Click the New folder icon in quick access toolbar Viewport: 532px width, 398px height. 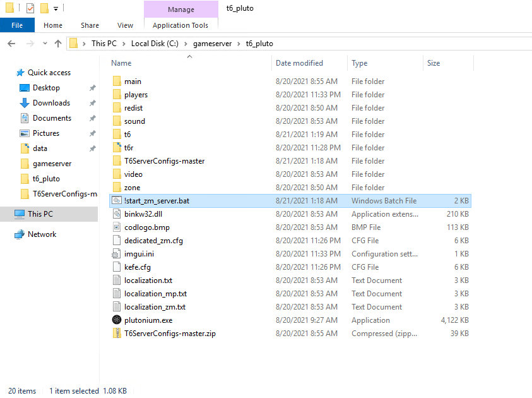pyautogui.click(x=44, y=8)
